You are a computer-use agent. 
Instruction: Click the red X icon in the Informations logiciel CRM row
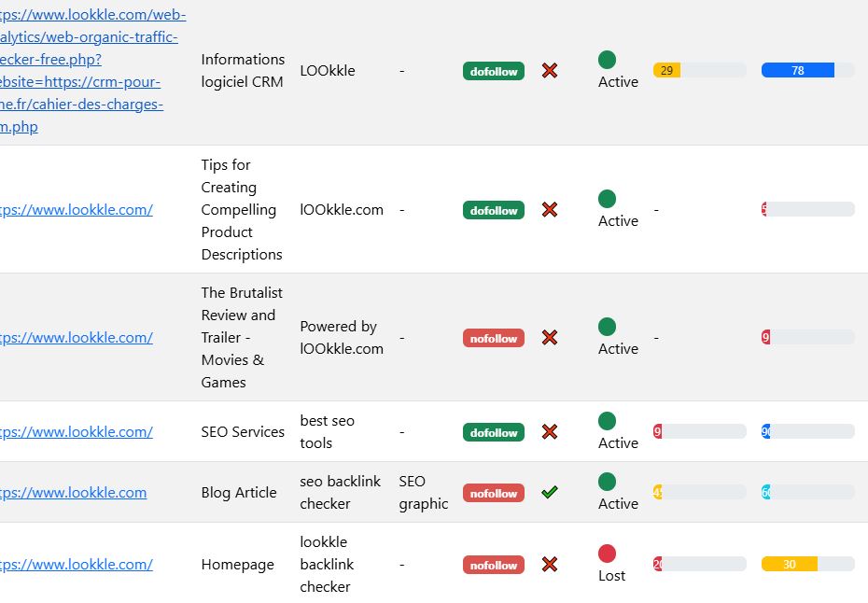coord(551,70)
